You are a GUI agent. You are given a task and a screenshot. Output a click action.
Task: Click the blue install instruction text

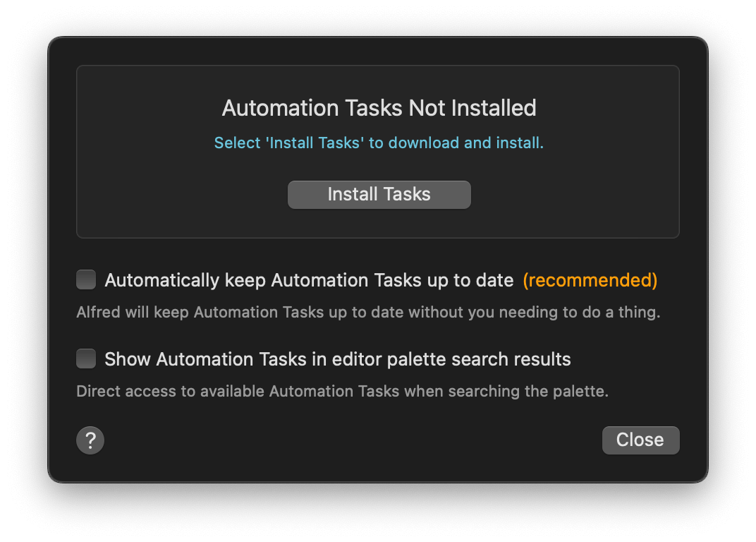[x=379, y=143]
